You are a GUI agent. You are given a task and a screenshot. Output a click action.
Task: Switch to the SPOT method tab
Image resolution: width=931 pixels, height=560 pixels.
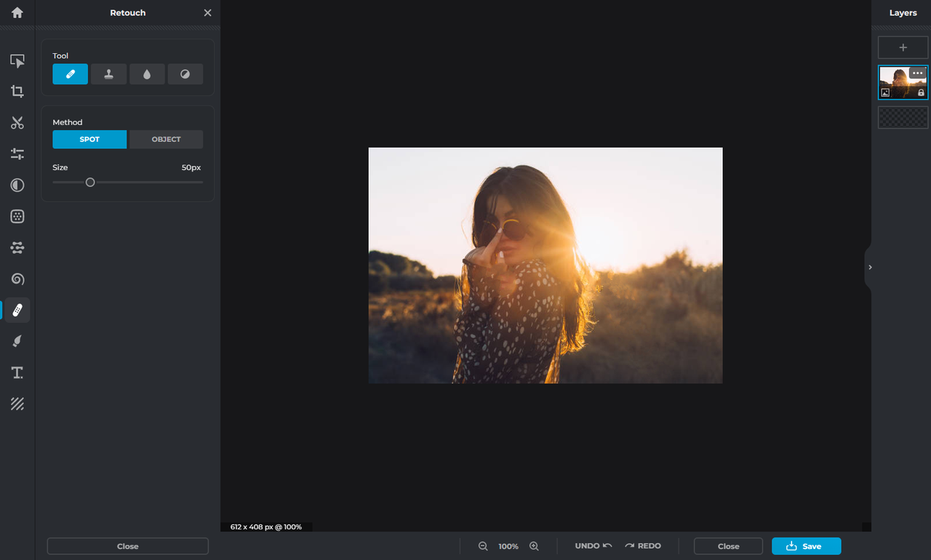[x=89, y=139]
